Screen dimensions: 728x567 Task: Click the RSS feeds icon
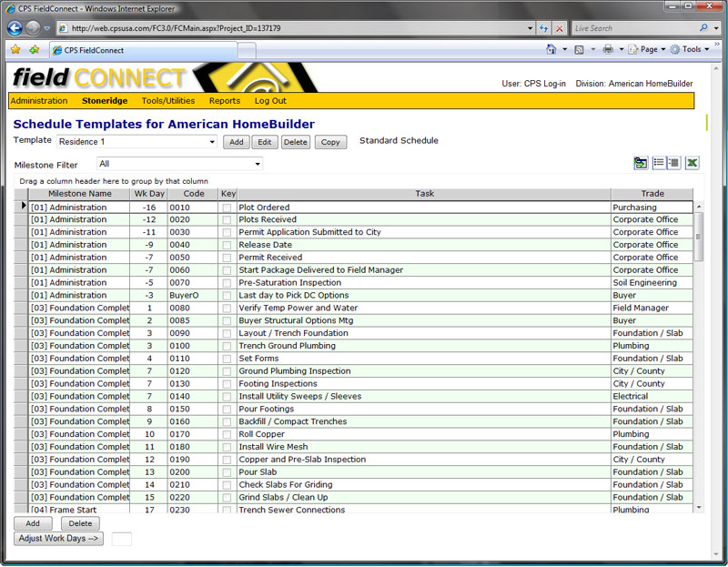pos(579,49)
